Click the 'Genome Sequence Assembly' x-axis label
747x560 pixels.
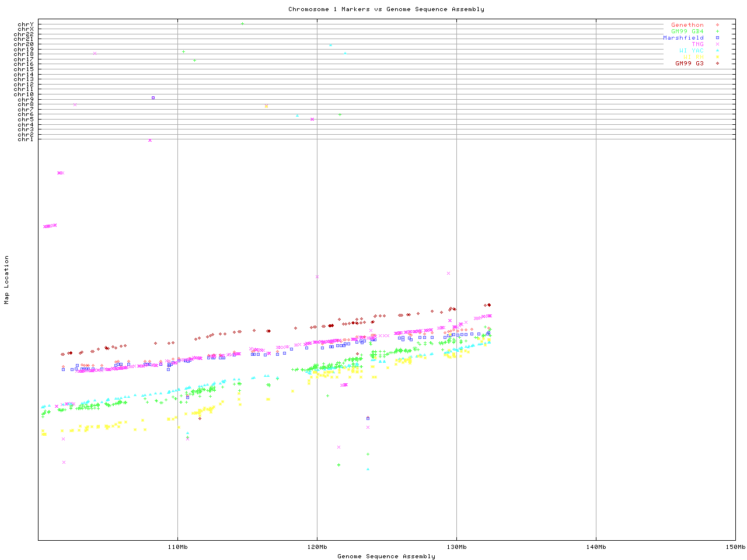point(386,556)
